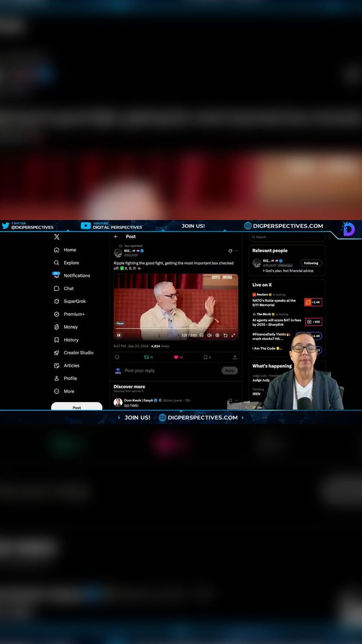Click the picture-in-picture icon on the video
Image resolution: width=362 pixels, height=644 pixels.
point(225,335)
